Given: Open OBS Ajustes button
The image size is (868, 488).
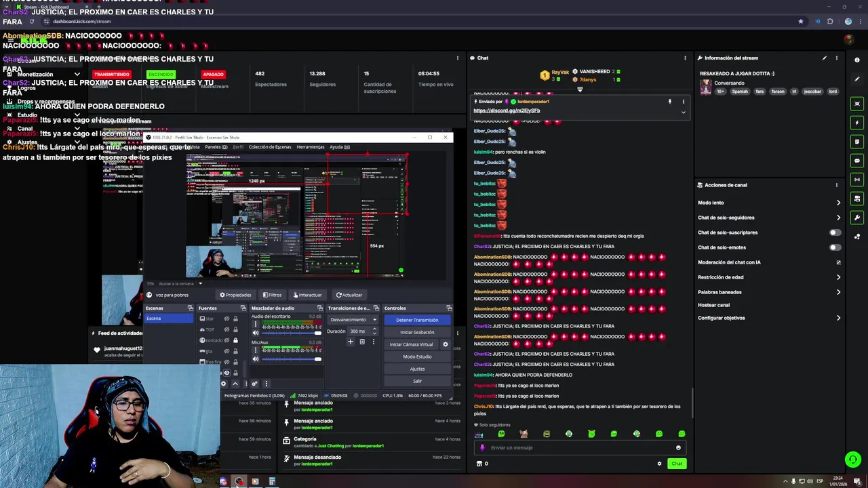Looking at the screenshot, I should [417, 369].
